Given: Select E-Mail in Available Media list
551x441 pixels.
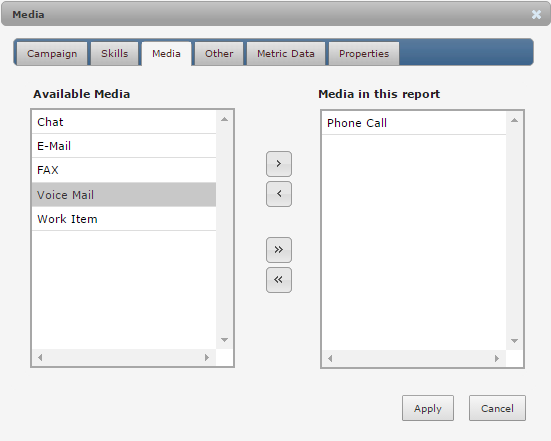Looking at the screenshot, I should (x=124, y=146).
